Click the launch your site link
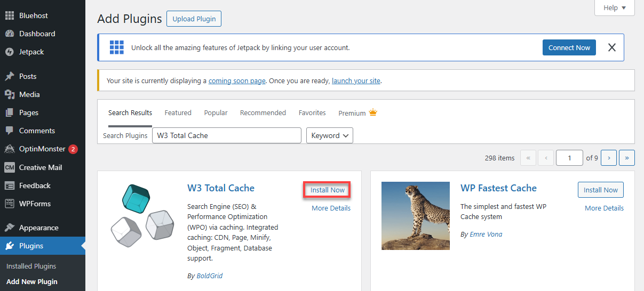Image resolution: width=644 pixels, height=291 pixels. point(356,81)
